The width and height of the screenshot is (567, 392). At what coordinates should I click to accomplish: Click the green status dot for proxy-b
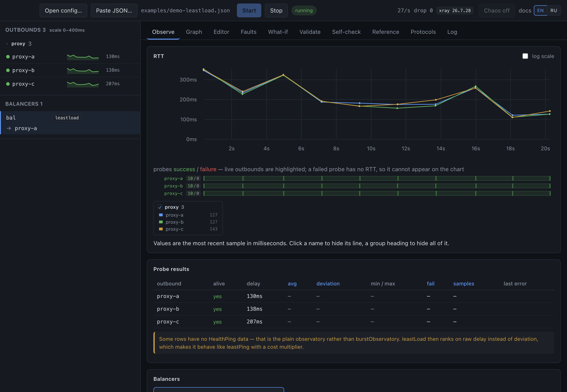point(8,70)
